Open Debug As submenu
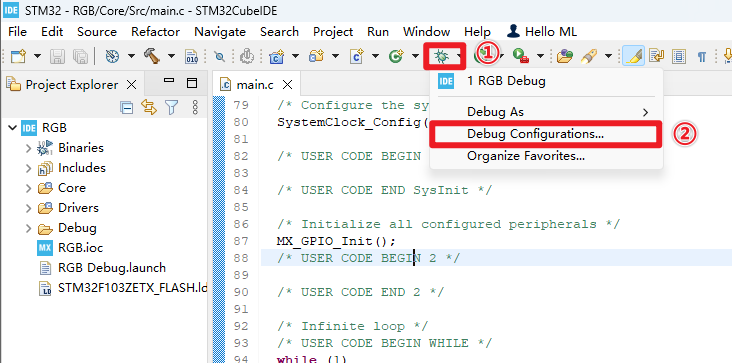The image size is (732, 363). [546, 112]
